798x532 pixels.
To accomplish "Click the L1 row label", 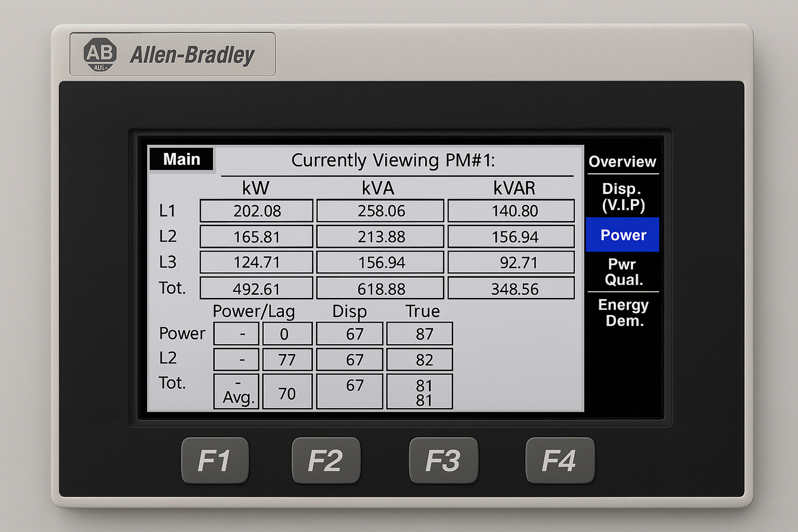I will click(x=167, y=211).
